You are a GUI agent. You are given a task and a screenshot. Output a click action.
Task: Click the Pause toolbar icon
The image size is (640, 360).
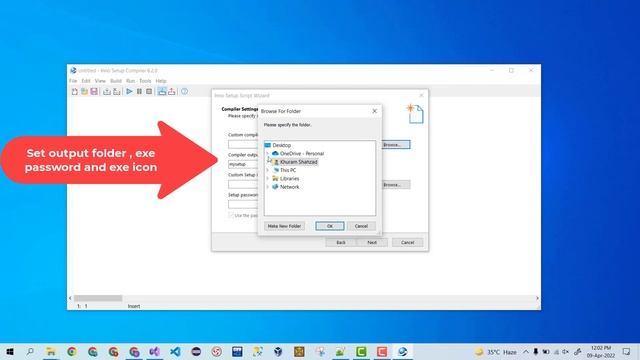pos(139,91)
